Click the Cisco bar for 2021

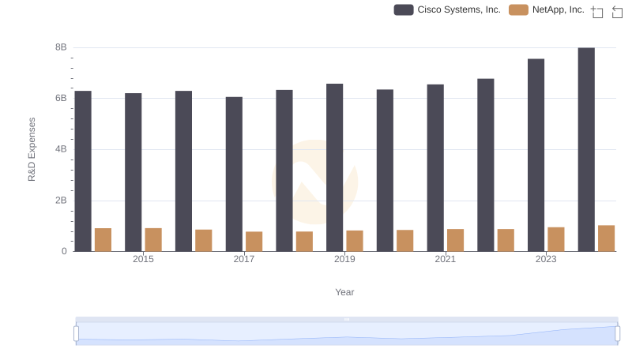pyautogui.click(x=435, y=168)
